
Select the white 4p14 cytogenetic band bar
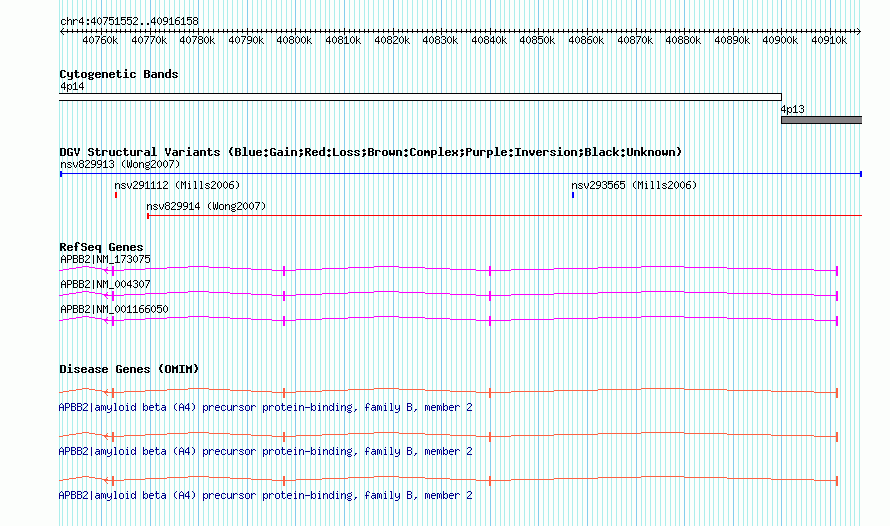421,97
